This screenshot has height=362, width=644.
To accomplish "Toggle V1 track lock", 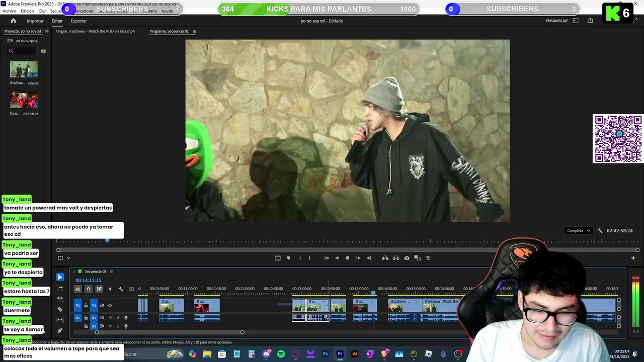I will (x=86, y=305).
